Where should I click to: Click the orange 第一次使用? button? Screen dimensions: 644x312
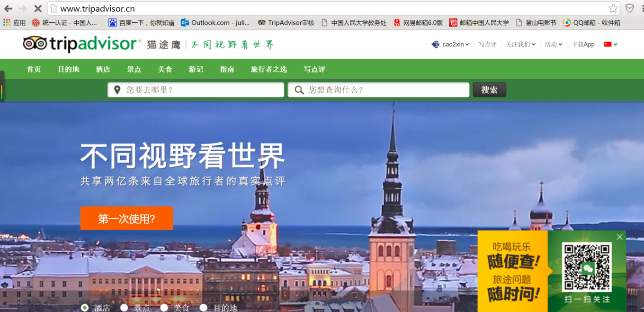pos(126,219)
